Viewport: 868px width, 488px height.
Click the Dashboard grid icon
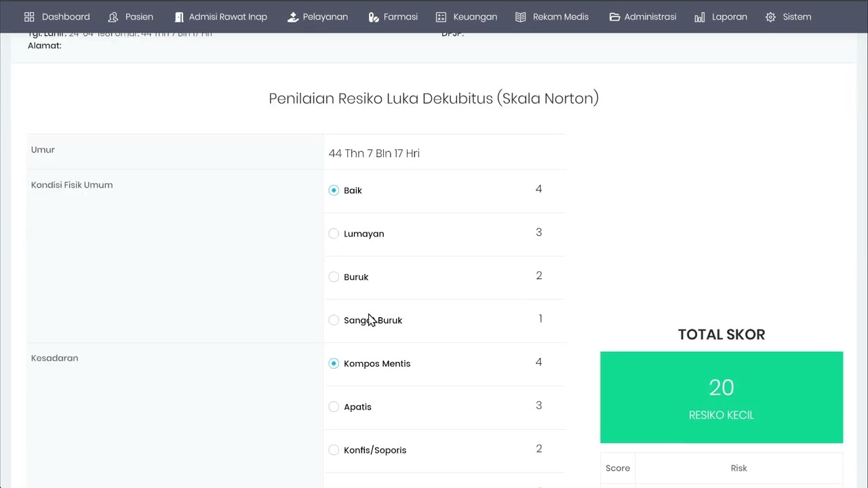coord(29,17)
